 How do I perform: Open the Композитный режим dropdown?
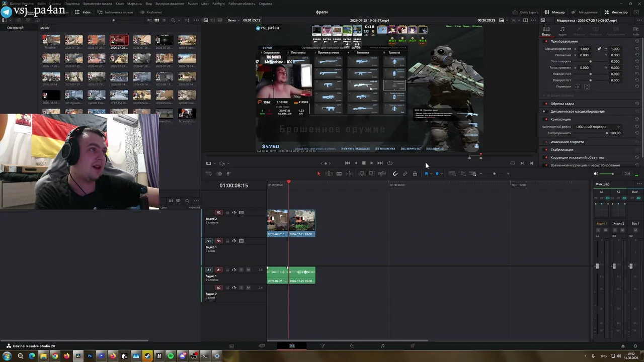pos(597,127)
